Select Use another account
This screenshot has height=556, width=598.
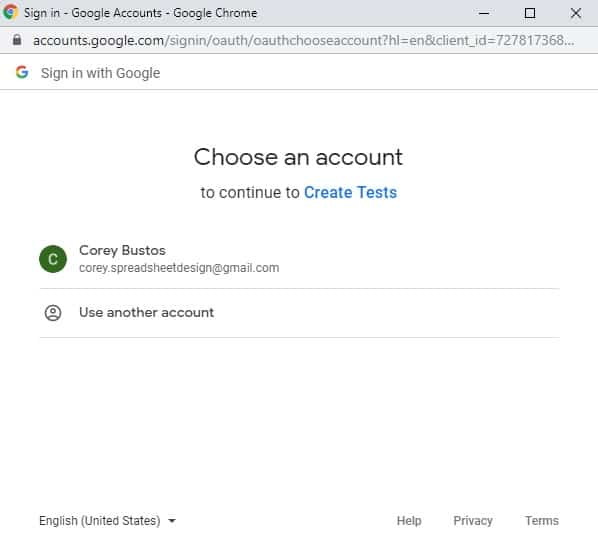pos(299,313)
